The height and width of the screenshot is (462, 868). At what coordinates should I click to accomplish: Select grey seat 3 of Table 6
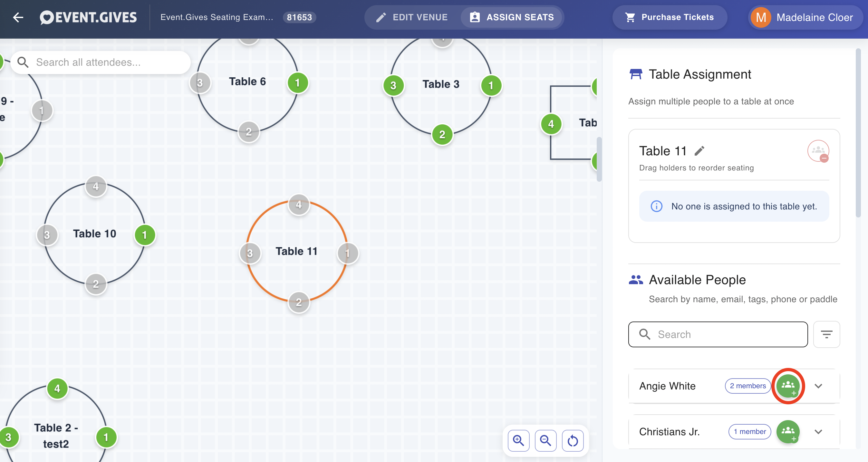coord(200,83)
